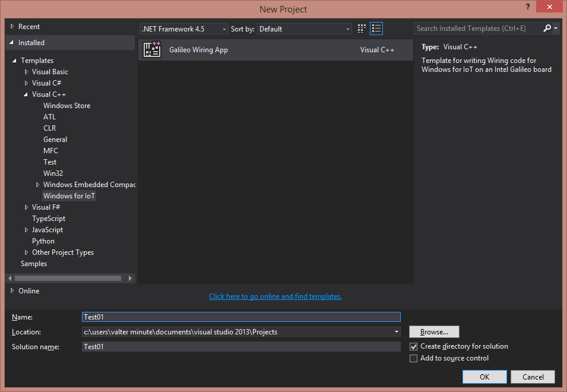567x392 pixels.
Task: Open 'Click here to go online' link
Action: pyautogui.click(x=275, y=296)
